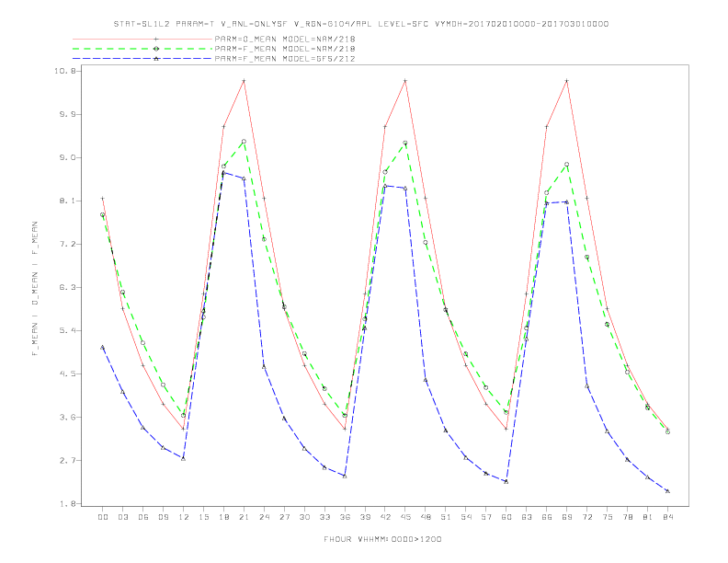The image size is (728, 563).
Task: Click x-axis tick label 03
Action: pyautogui.click(x=122, y=517)
